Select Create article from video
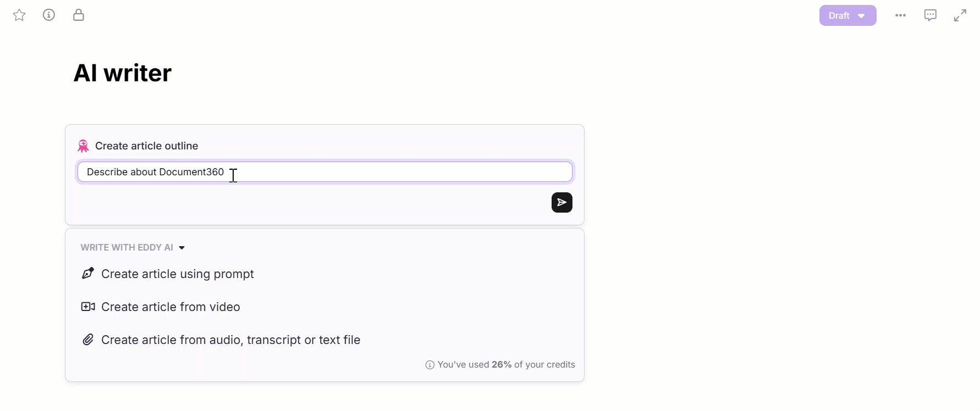 click(170, 307)
